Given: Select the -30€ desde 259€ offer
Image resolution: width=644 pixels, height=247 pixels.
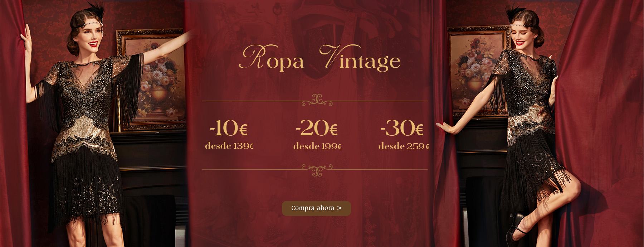Looking at the screenshot, I should click(x=404, y=135).
